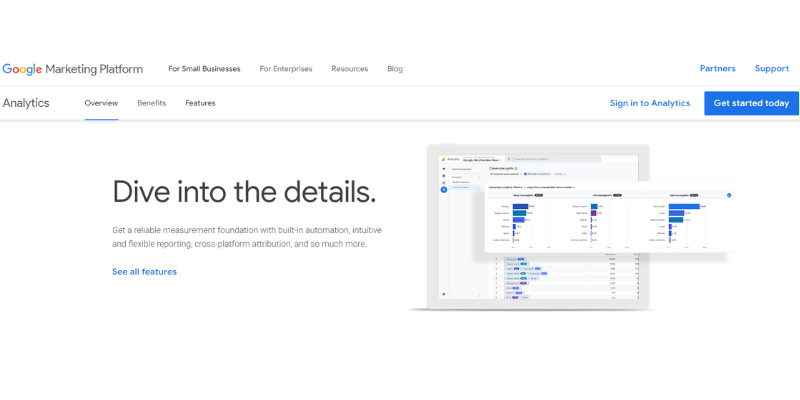Open the Resources menu item
Image resolution: width=800 pixels, height=400 pixels.
[x=349, y=69]
